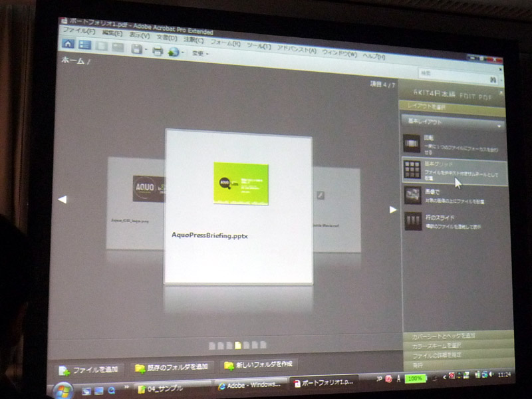Select the 基本グリッド grid layout icon

tap(412, 170)
